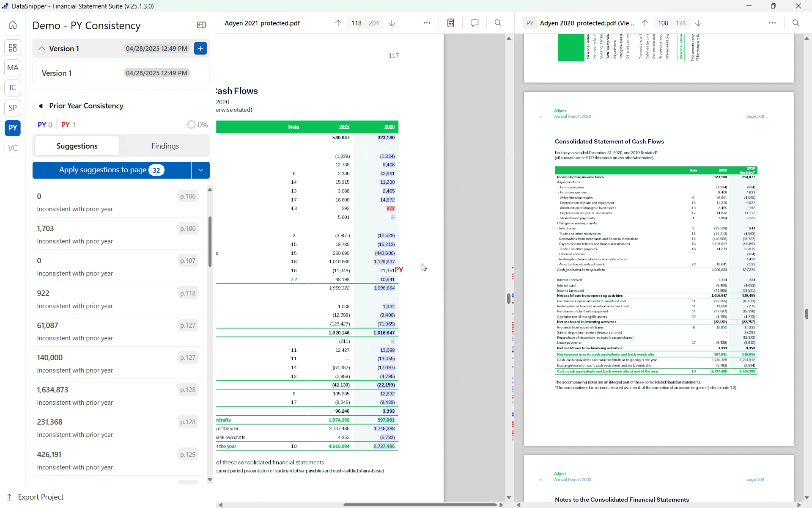812x508 pixels.
Task: Open suggestion 1,634,873 on p.128
Action: point(118,395)
